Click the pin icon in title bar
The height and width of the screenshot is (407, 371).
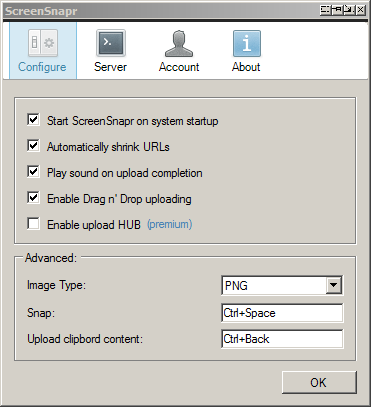tap(337, 10)
